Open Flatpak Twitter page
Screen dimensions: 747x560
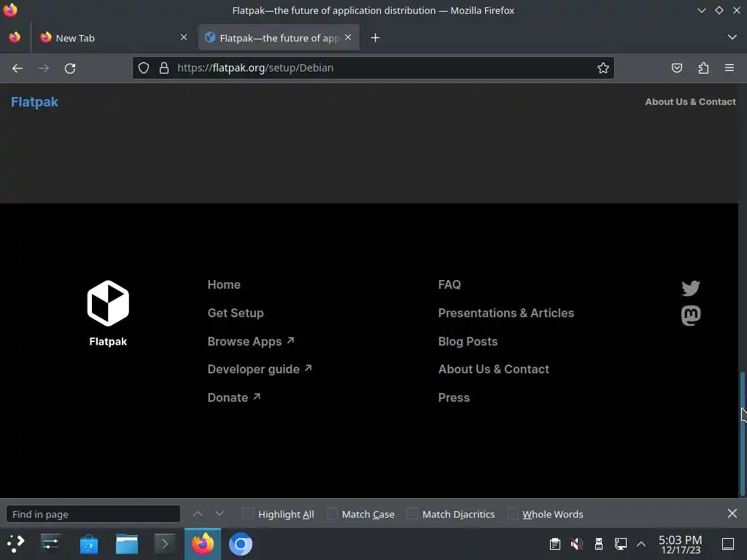point(690,287)
